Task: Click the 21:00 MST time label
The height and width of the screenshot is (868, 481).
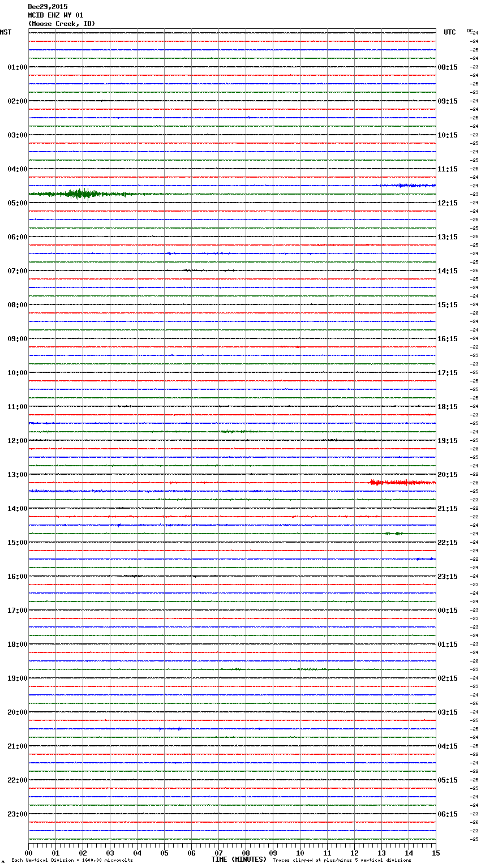Action: 17,746
